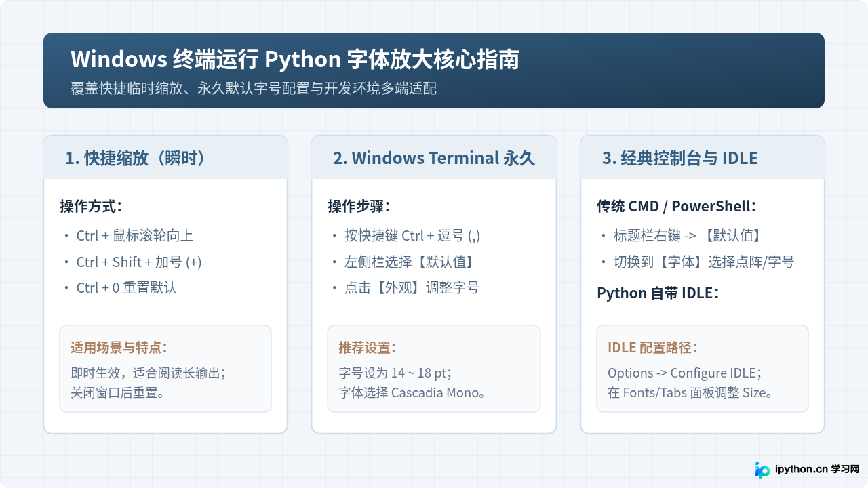Click the step "左侧栏选择【默认值】"
The height and width of the screenshot is (488, 868).
[x=409, y=262]
